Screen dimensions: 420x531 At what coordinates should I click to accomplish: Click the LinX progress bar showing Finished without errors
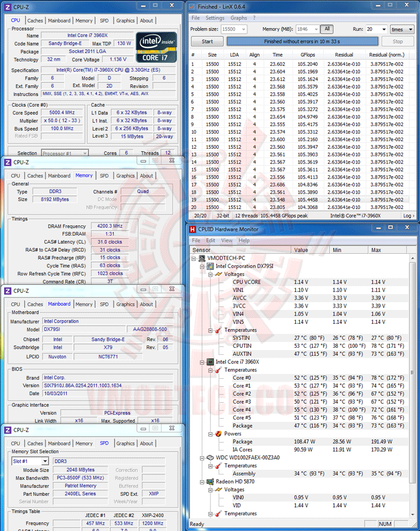click(x=302, y=41)
